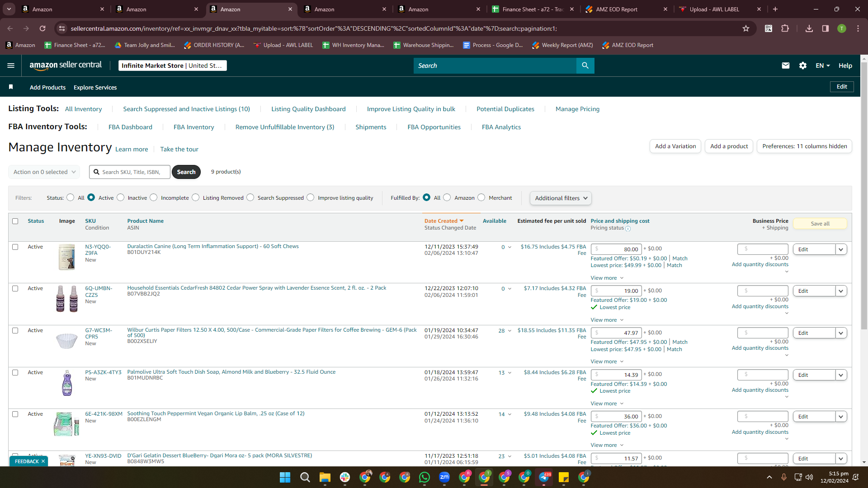Check the row checkbox for CedarFresh Cedar Spray
868x488 pixels.
pos(15,289)
